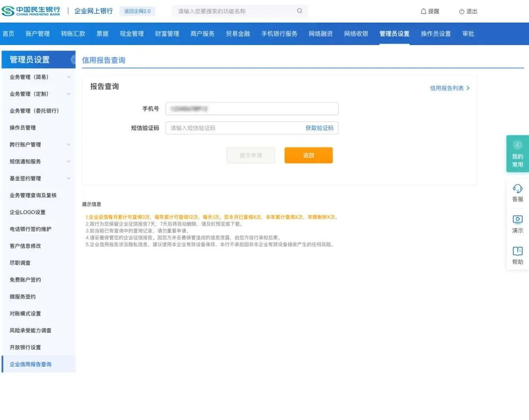Click the 手机号 input field
Viewport: 529px width, 420px height.
point(252,109)
